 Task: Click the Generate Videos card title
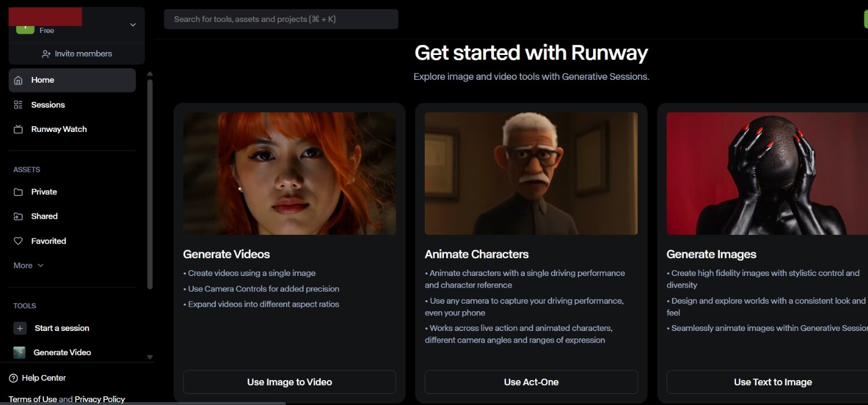click(226, 254)
